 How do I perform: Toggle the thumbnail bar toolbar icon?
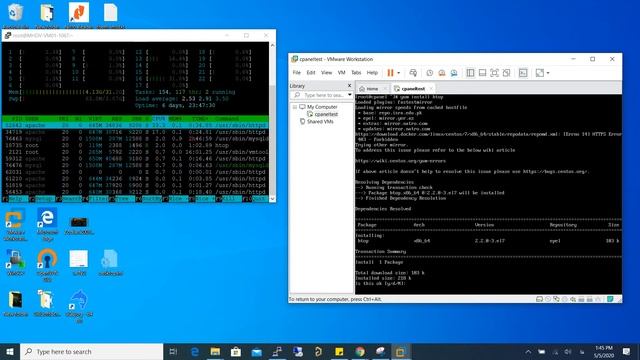click(x=482, y=73)
